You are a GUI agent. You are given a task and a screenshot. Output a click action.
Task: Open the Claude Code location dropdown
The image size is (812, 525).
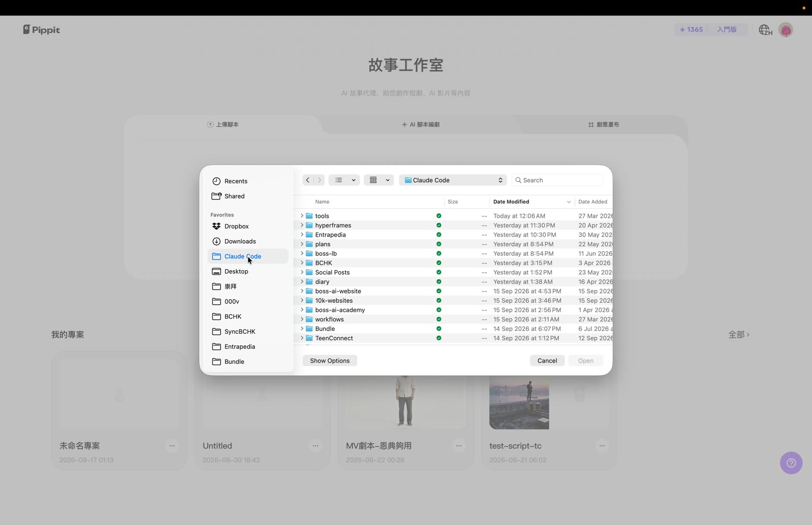(x=453, y=180)
